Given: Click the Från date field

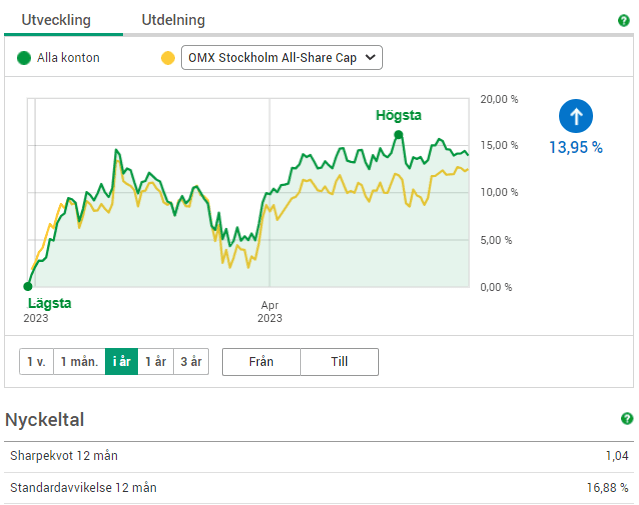Looking at the screenshot, I should [261, 361].
